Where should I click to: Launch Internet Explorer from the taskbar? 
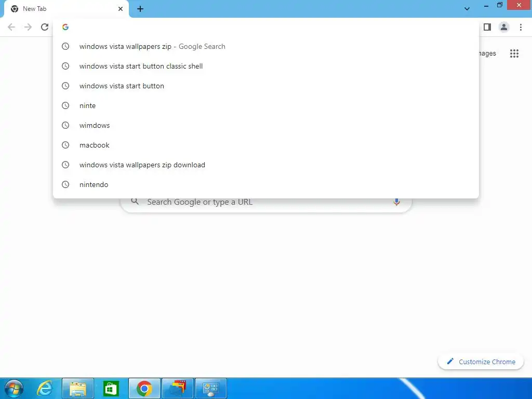pos(45,389)
